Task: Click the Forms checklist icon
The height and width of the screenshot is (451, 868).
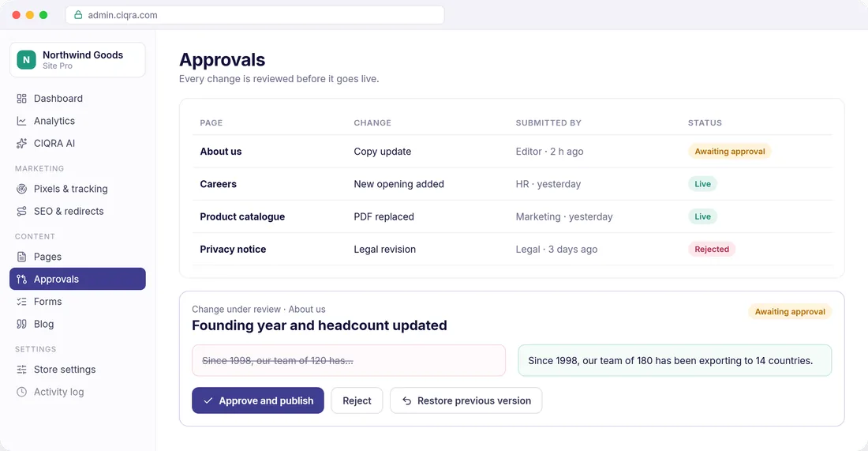Action: pos(21,302)
